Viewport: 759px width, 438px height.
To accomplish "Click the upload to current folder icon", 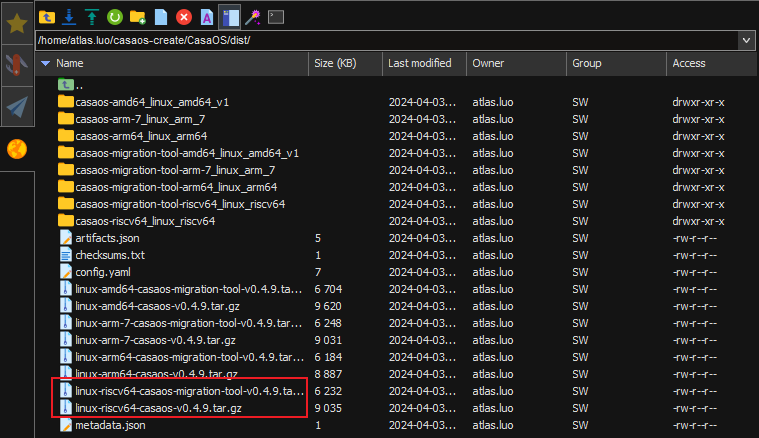I will (92, 17).
